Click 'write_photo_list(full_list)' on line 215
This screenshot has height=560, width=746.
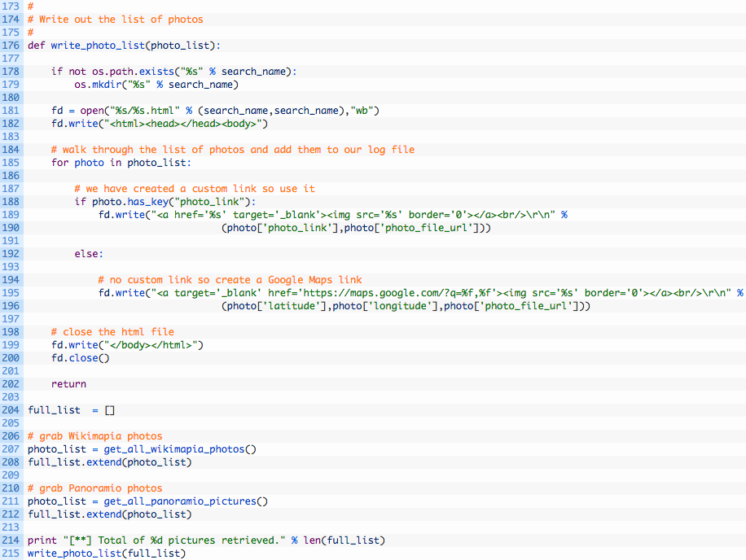coord(107,553)
